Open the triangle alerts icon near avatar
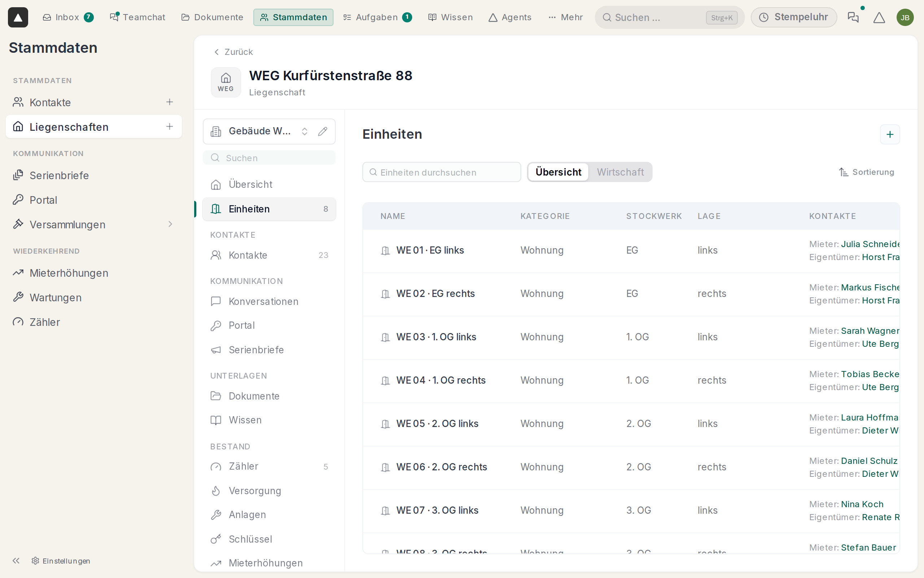This screenshot has width=924, height=578. click(x=879, y=17)
